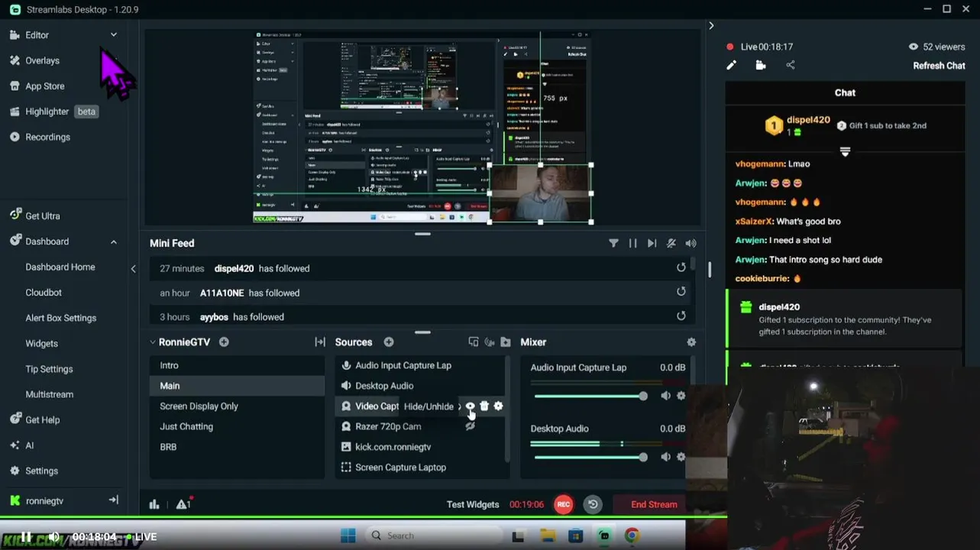The height and width of the screenshot is (550, 980).
Task: Click the share icon above the chat
Action: click(x=791, y=66)
